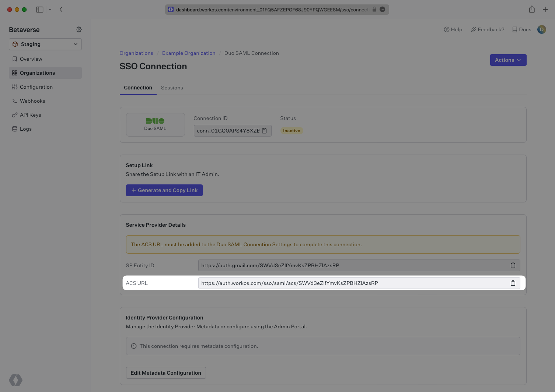
Task: Expand the Staging environment dropdown
Action: (45, 44)
